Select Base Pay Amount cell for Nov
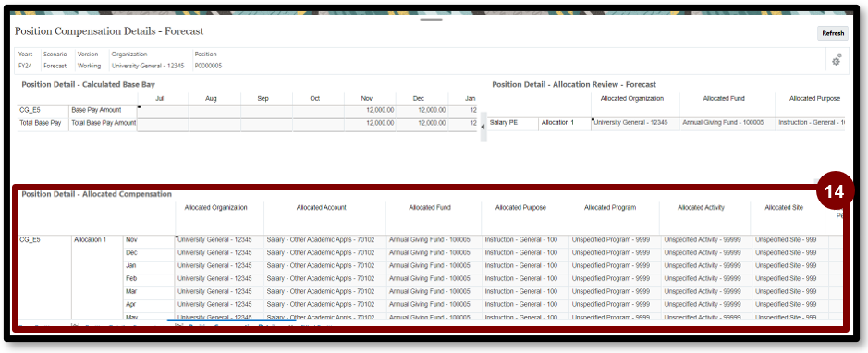The width and height of the screenshot is (868, 353). [x=370, y=110]
